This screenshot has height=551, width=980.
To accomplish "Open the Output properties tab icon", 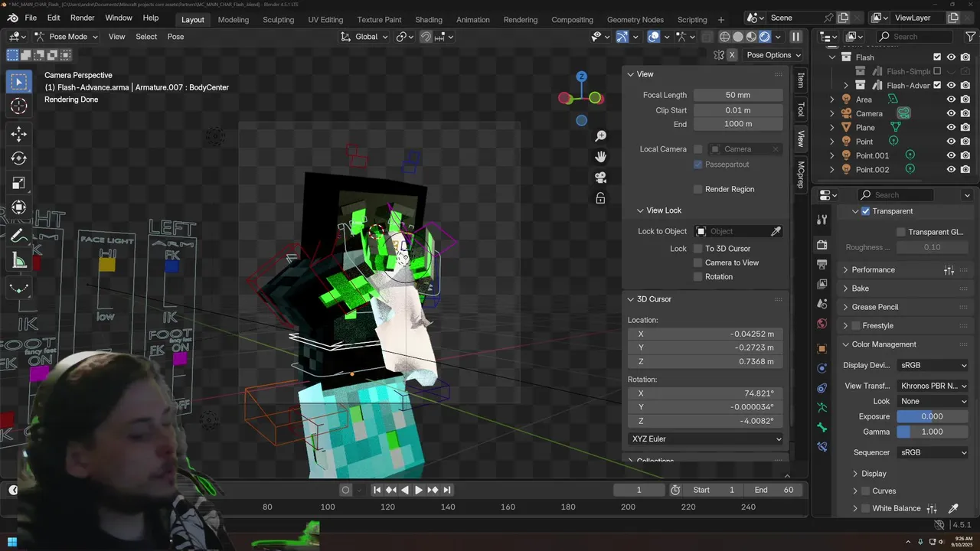I will 822,265.
